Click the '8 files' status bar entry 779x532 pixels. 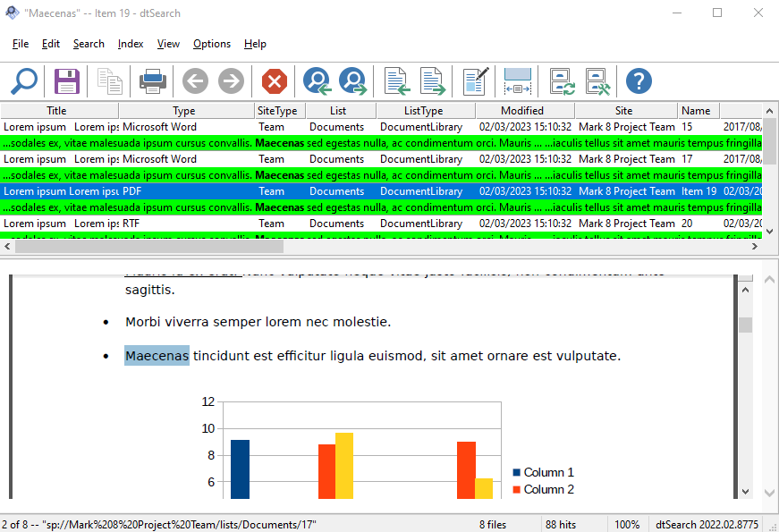click(493, 525)
